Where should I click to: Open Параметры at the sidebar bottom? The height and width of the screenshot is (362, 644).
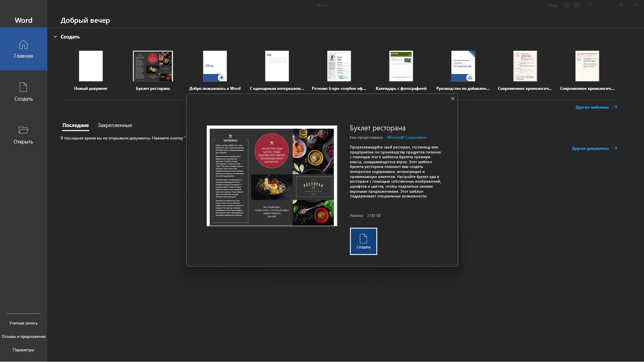click(x=23, y=350)
